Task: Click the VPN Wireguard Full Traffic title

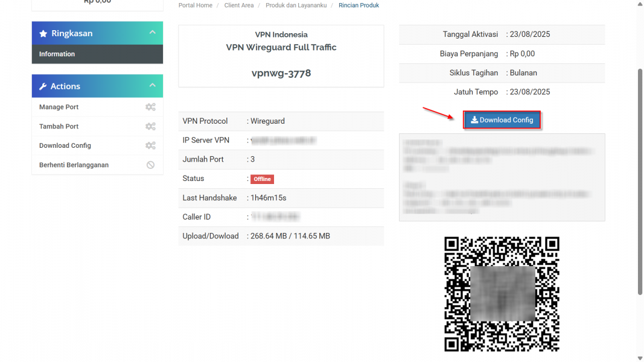Action: pyautogui.click(x=281, y=47)
